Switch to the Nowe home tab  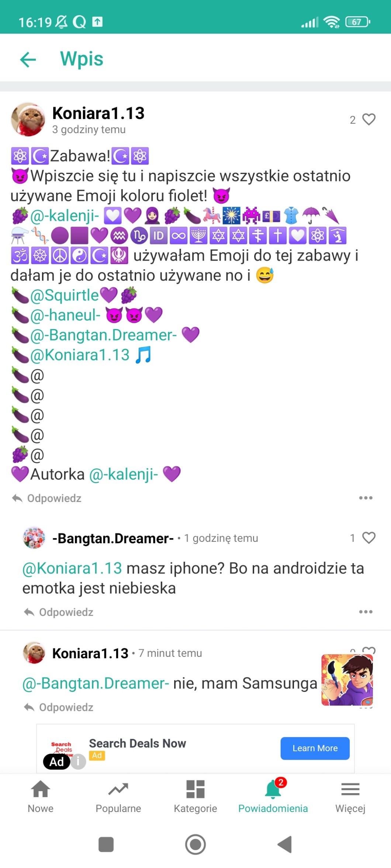coord(41,796)
